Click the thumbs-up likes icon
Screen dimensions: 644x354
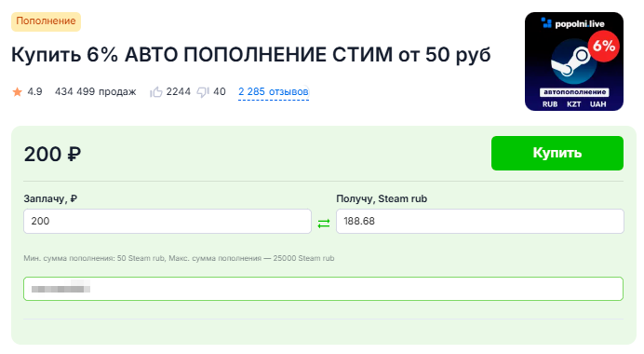coord(156,91)
